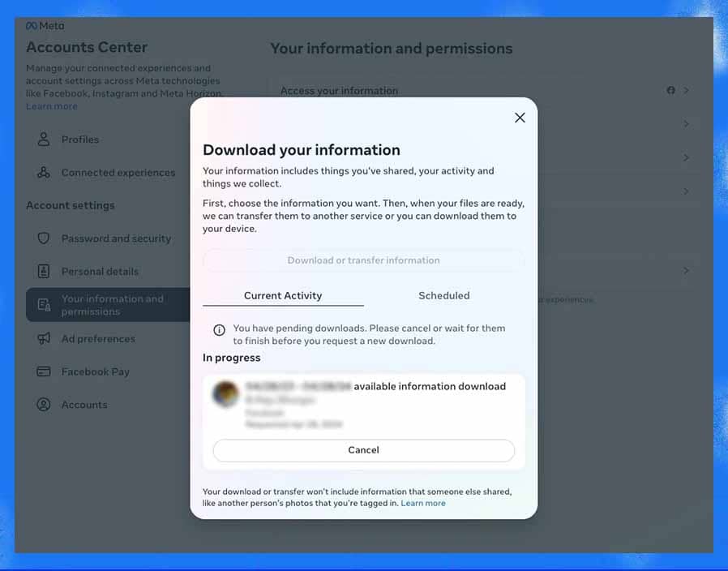Viewport: 728px width, 571px height.
Task: Switch to the Current Activity tab
Action: [x=283, y=296]
